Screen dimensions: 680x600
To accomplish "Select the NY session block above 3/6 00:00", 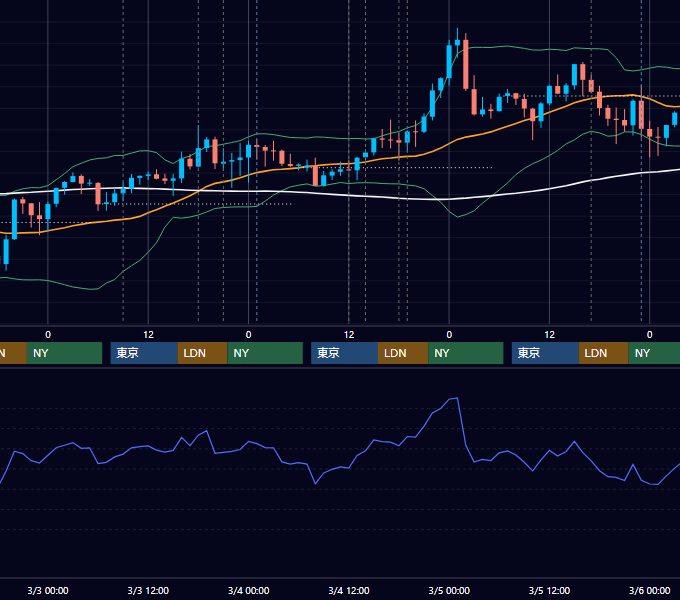I will (x=654, y=353).
